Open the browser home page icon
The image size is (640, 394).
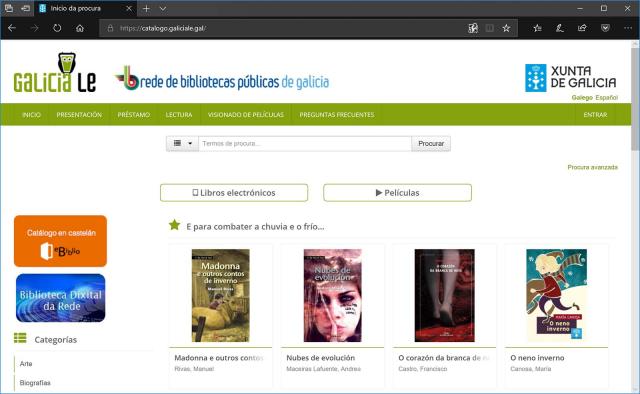[x=80, y=28]
